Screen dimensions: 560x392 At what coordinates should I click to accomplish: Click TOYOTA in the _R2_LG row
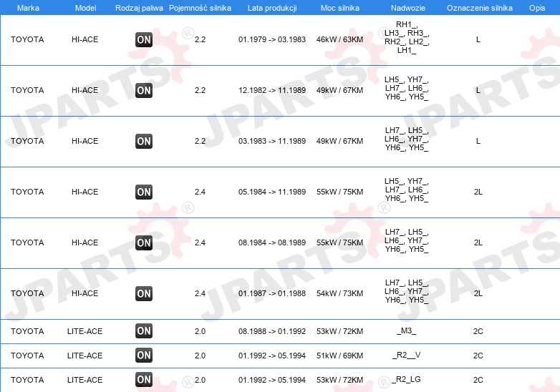click(27, 380)
